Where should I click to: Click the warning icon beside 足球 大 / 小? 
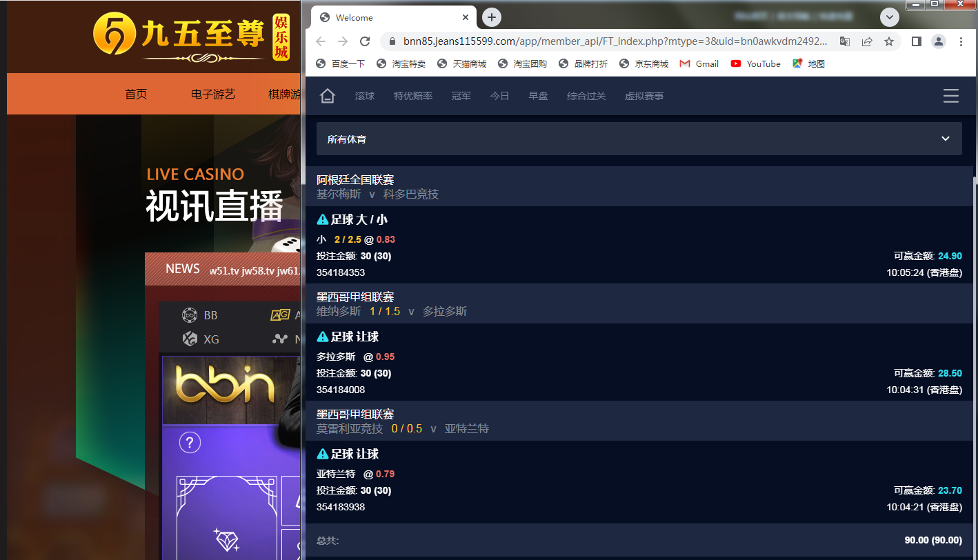point(322,219)
